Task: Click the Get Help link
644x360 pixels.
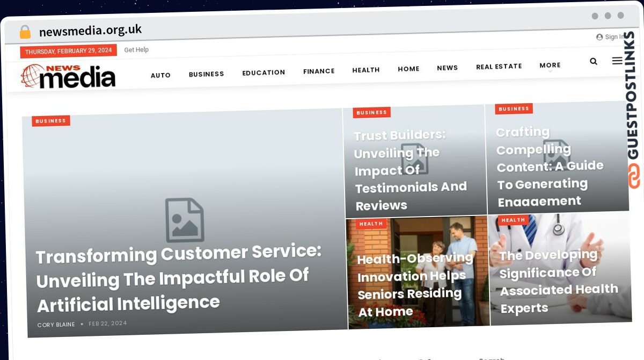Action: 136,50
